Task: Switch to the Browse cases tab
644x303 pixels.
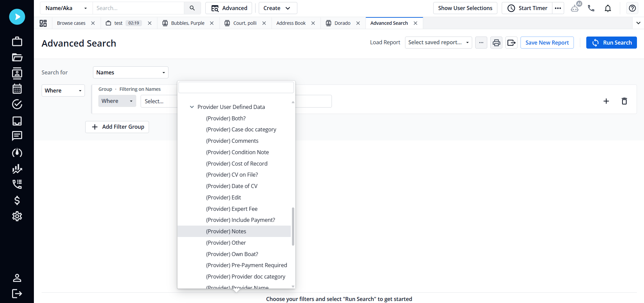Action: [x=71, y=23]
